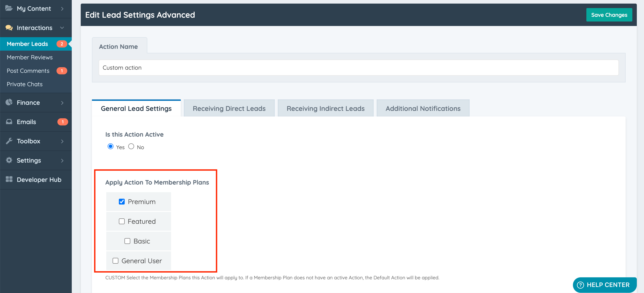Enable the General User checkbox
This screenshot has height=293, width=644.
pyautogui.click(x=115, y=261)
